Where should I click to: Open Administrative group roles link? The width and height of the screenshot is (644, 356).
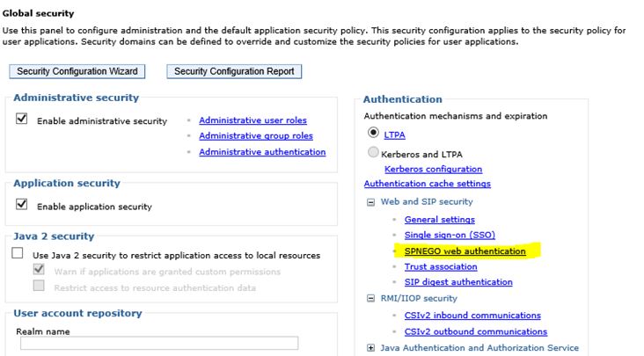point(256,135)
